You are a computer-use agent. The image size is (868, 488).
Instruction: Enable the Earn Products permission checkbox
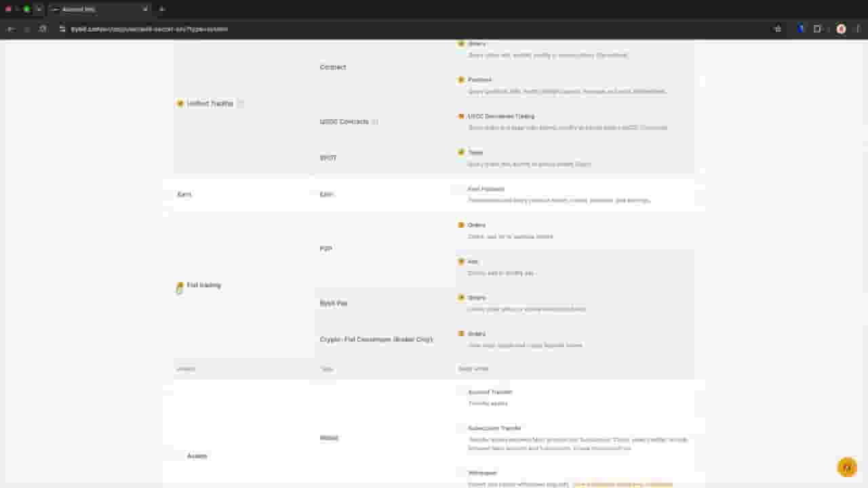click(461, 189)
